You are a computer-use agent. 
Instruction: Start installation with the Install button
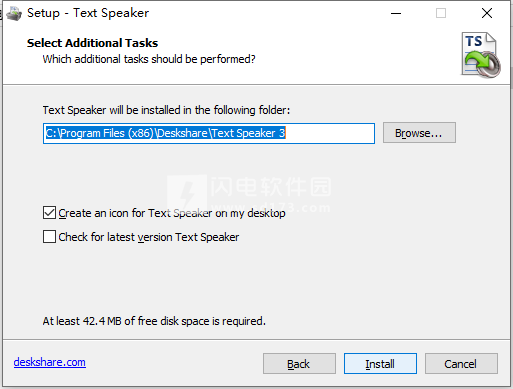click(380, 364)
